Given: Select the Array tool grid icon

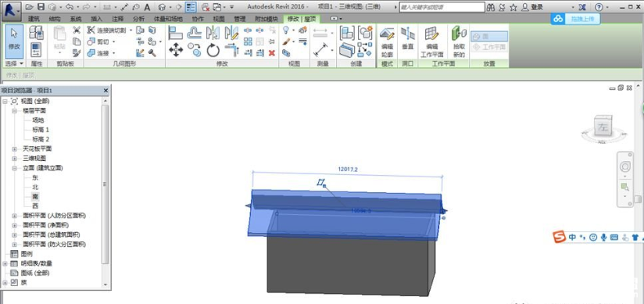Looking at the screenshot, I should [x=248, y=41].
